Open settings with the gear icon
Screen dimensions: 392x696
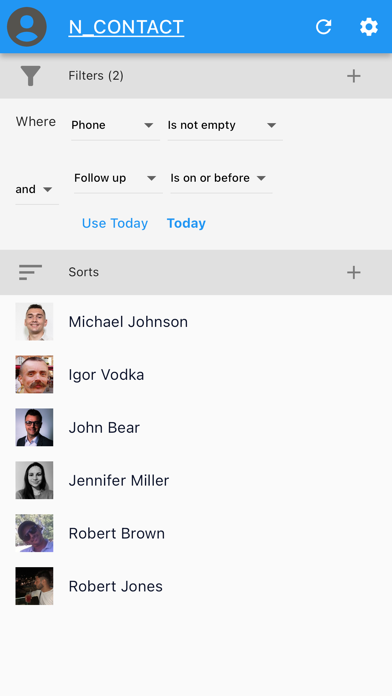[x=369, y=27]
